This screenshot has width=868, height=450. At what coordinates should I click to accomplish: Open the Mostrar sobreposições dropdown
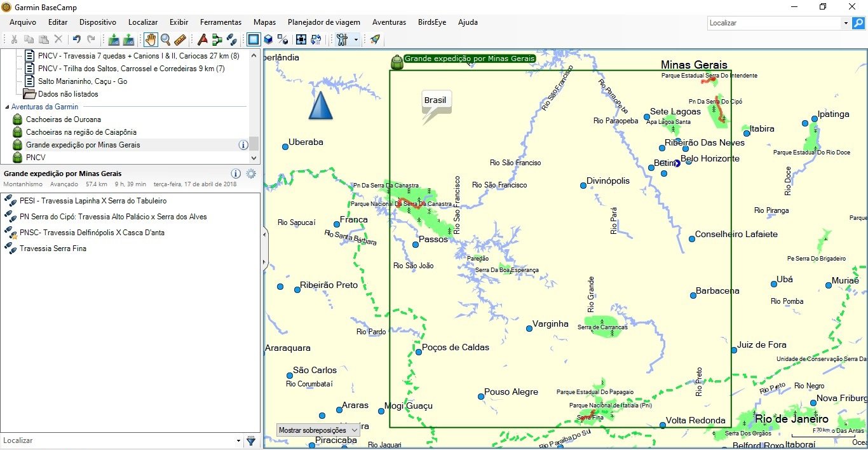(x=318, y=430)
